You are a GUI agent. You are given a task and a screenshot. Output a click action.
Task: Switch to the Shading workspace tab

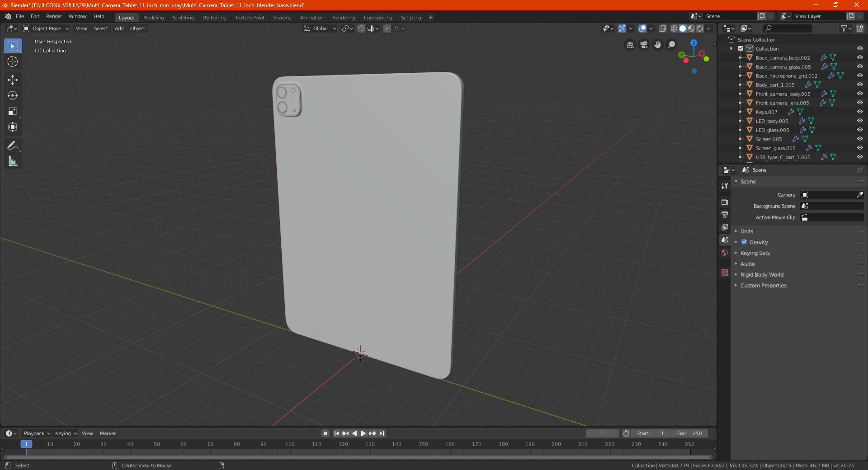coord(282,18)
